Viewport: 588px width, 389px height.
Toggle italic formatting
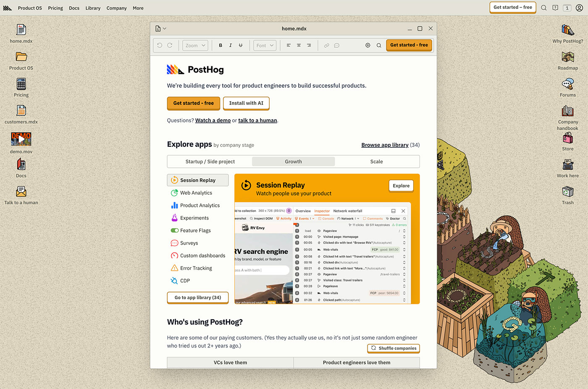231,45
